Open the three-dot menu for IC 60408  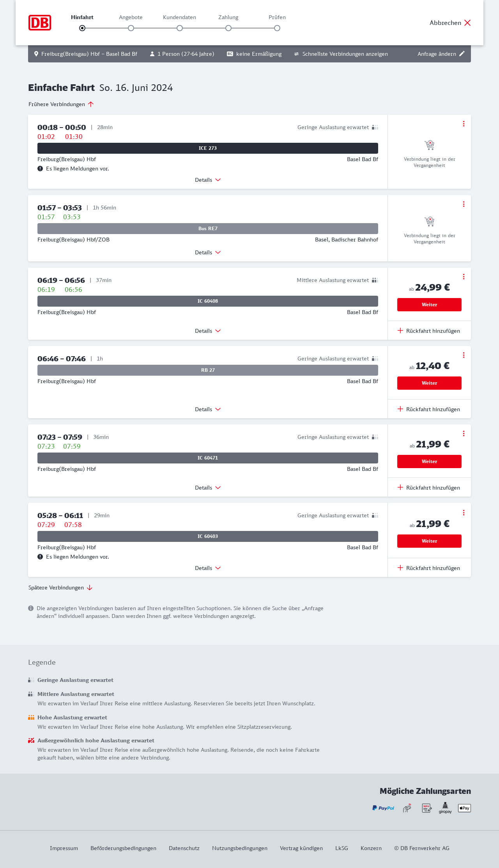pyautogui.click(x=464, y=277)
